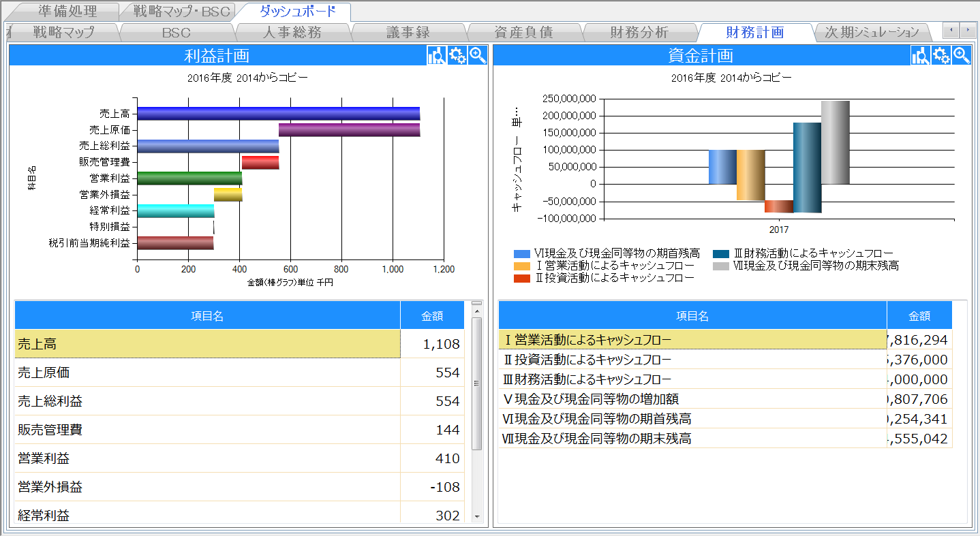Viewport: 980px width, 536px height.
Task: Select the 財務分析 sub-tab
Action: 639,32
